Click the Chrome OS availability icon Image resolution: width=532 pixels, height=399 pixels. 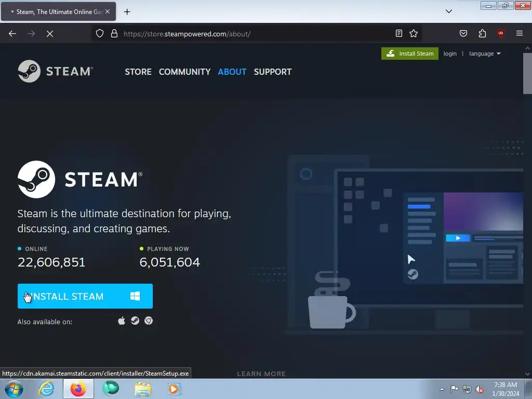point(149,321)
